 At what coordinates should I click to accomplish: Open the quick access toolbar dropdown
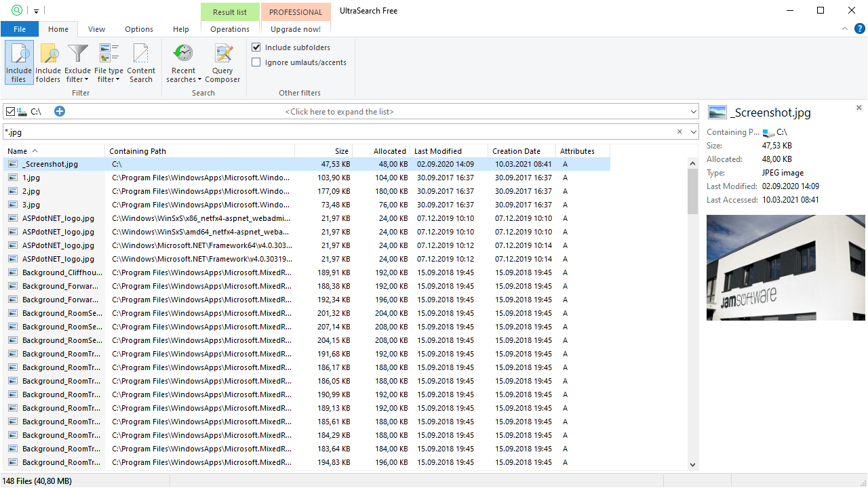coord(36,11)
